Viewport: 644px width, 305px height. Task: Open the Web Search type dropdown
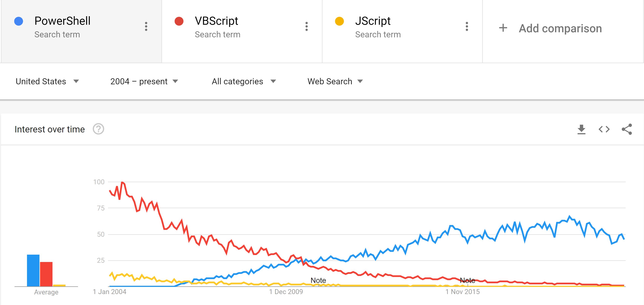pos(335,81)
